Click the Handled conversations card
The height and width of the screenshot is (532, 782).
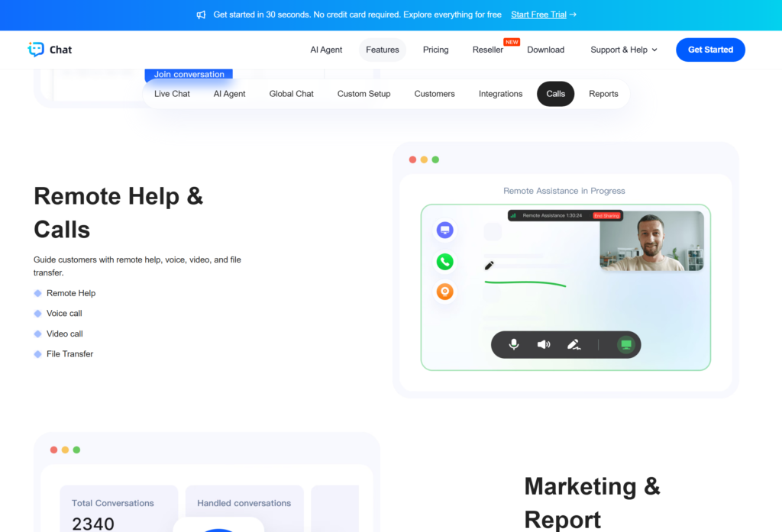[244, 508]
